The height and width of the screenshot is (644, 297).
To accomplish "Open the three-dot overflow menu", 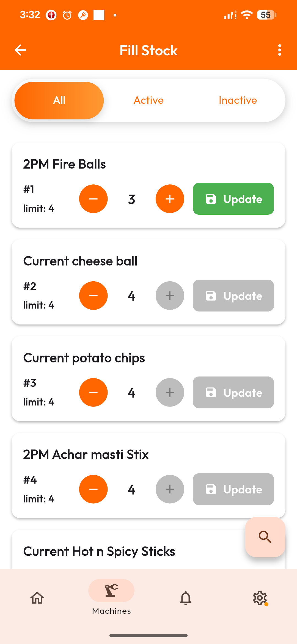I will 279,50.
